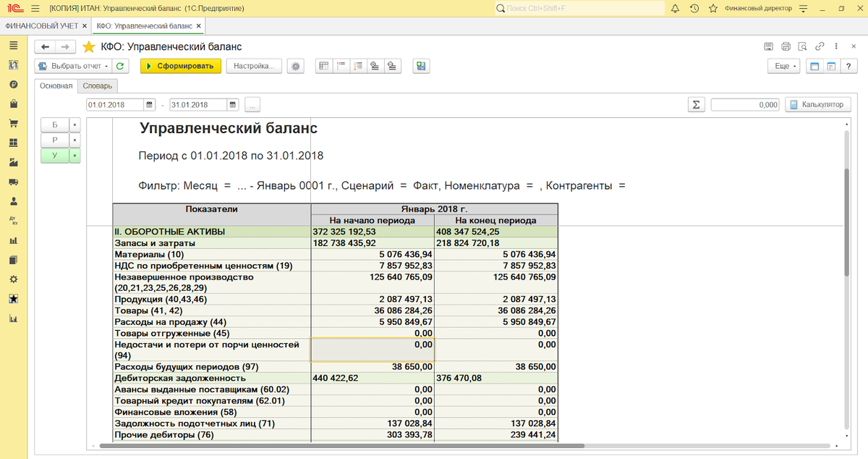868x459 pixels.
Task: Click the export table green icon
Action: point(422,66)
